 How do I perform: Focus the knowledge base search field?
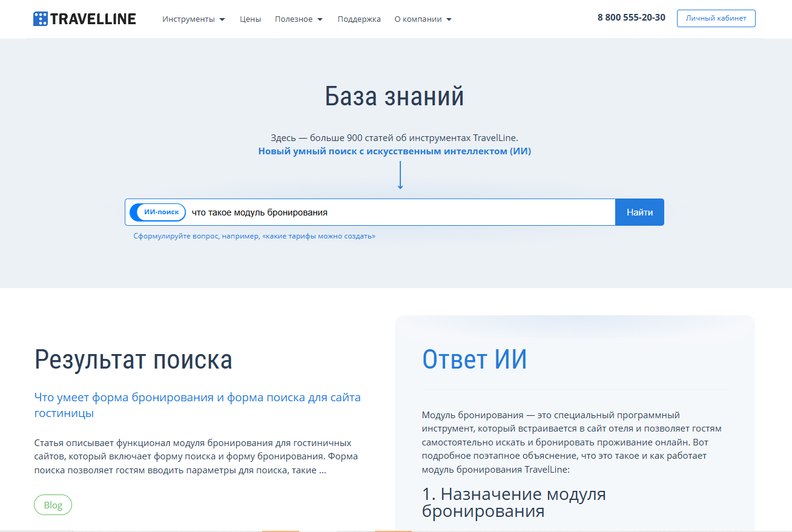coord(400,212)
